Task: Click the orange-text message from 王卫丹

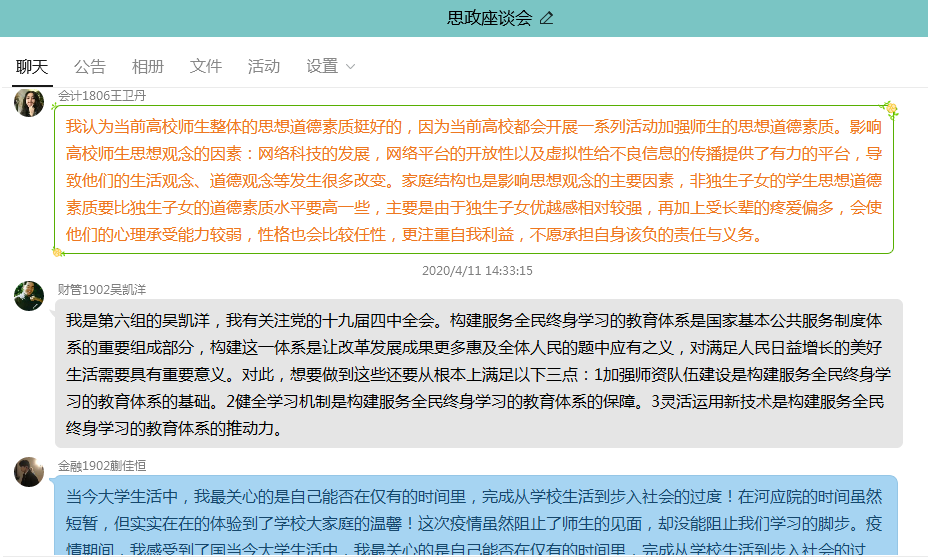Action: click(x=473, y=181)
